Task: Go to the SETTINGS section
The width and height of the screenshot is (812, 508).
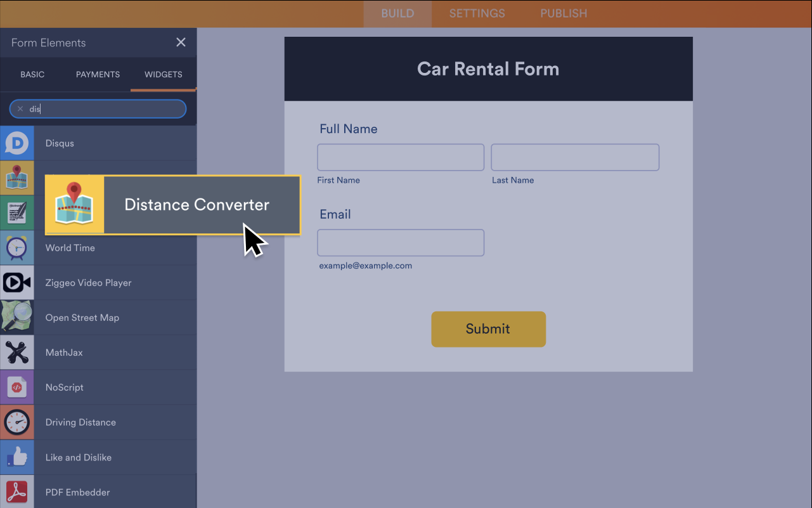Action: click(477, 13)
